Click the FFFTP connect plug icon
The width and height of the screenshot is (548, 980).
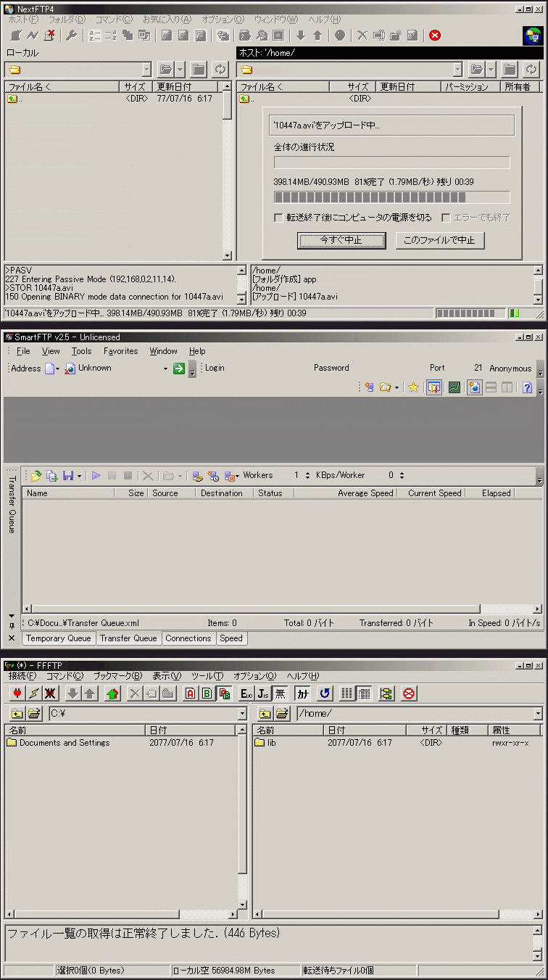[x=17, y=693]
